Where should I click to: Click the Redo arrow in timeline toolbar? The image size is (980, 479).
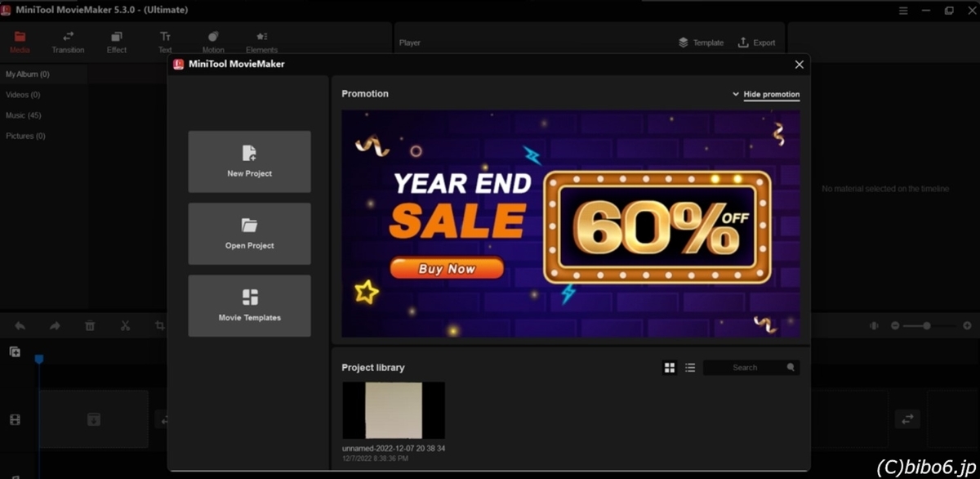click(x=55, y=325)
